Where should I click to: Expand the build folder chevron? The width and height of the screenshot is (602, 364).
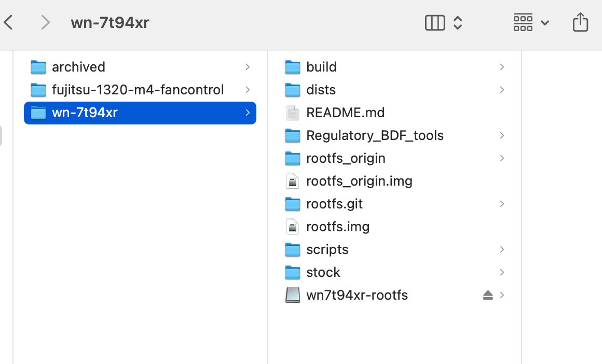(502, 67)
